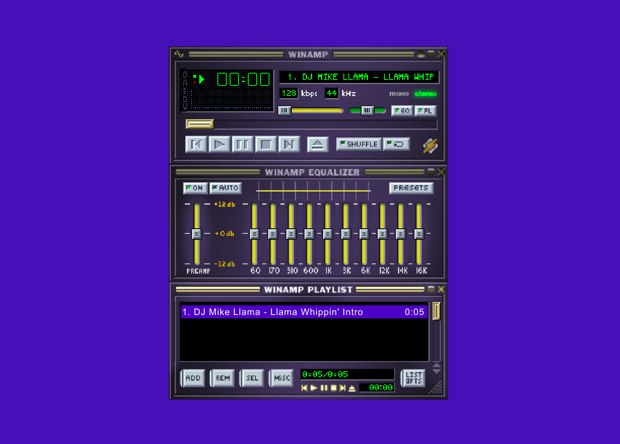Click the 3K band slider handle
The image size is (620, 444).
tap(346, 234)
